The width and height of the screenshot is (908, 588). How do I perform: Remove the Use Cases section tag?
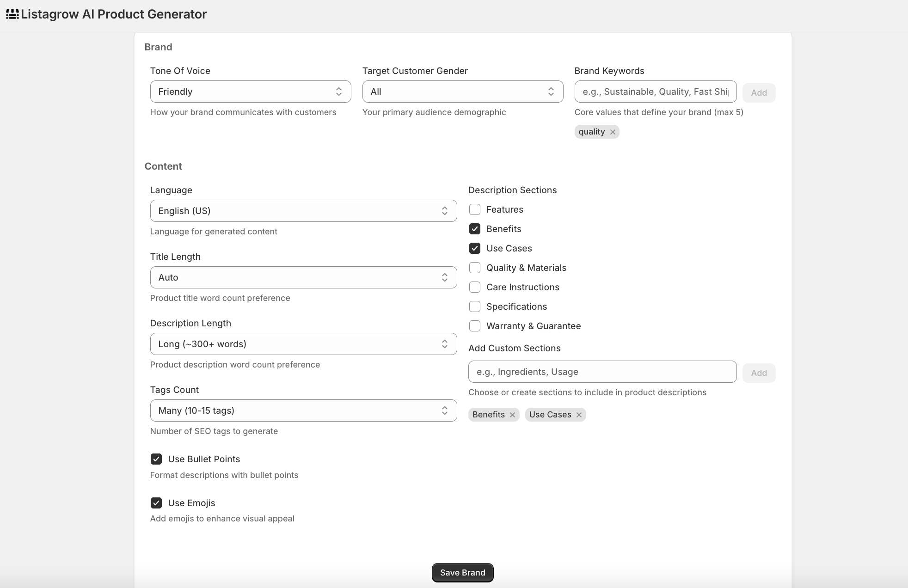click(579, 415)
